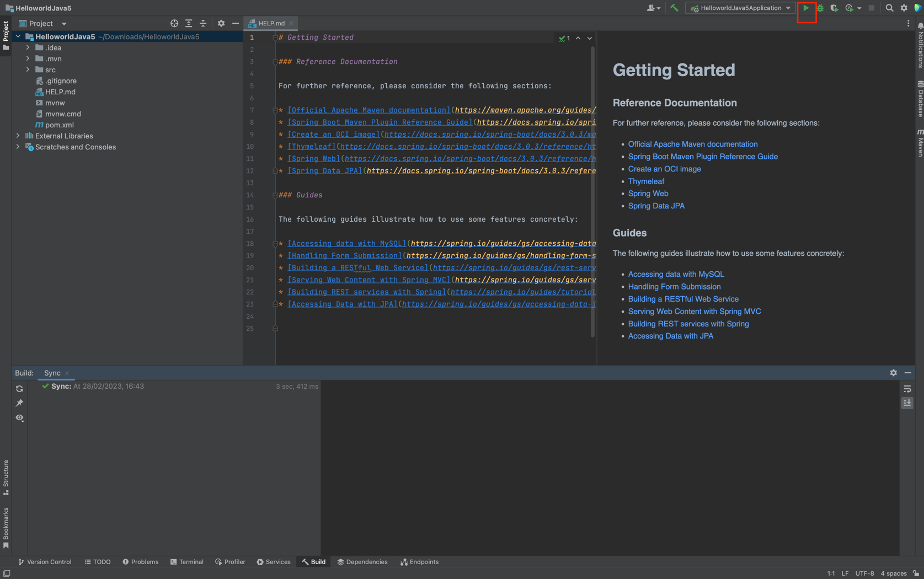
Task: Open IDE settings gear in top toolbar
Action: (904, 8)
